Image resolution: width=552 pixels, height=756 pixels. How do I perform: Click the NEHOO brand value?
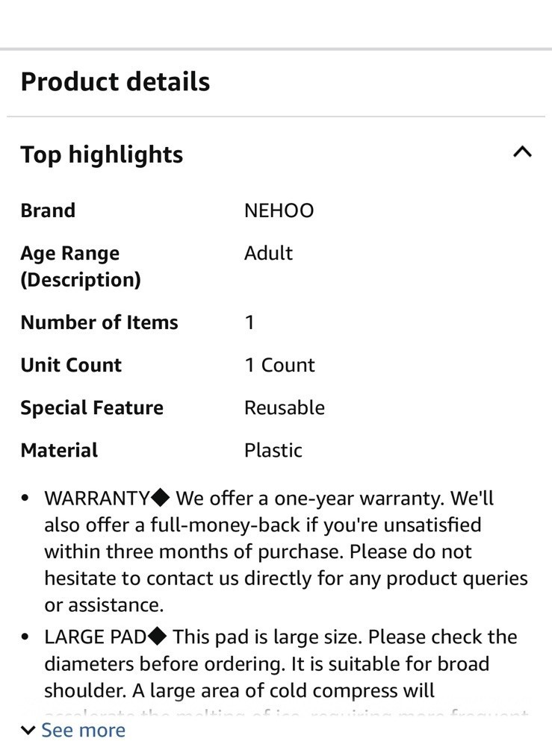[279, 210]
